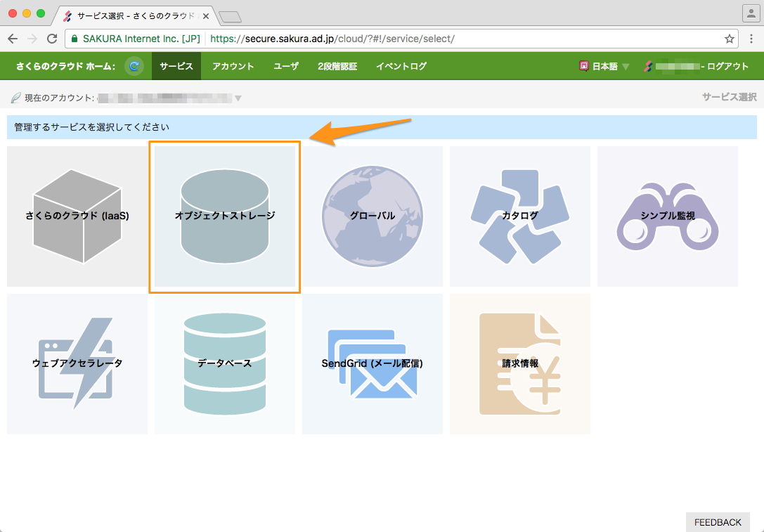Switch to the アカウント menu tab
This screenshot has height=532, width=764.
(x=233, y=66)
